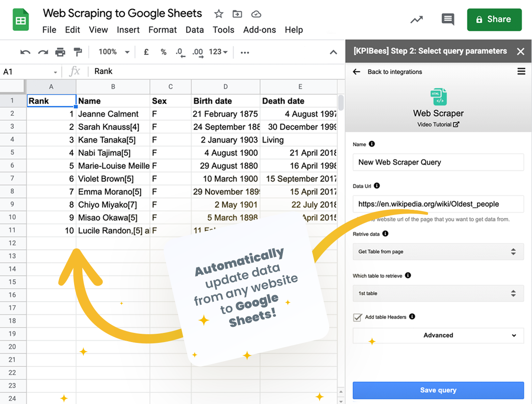Toggle the Add table Headers checkbox
Image resolution: width=532 pixels, height=404 pixels.
click(357, 317)
